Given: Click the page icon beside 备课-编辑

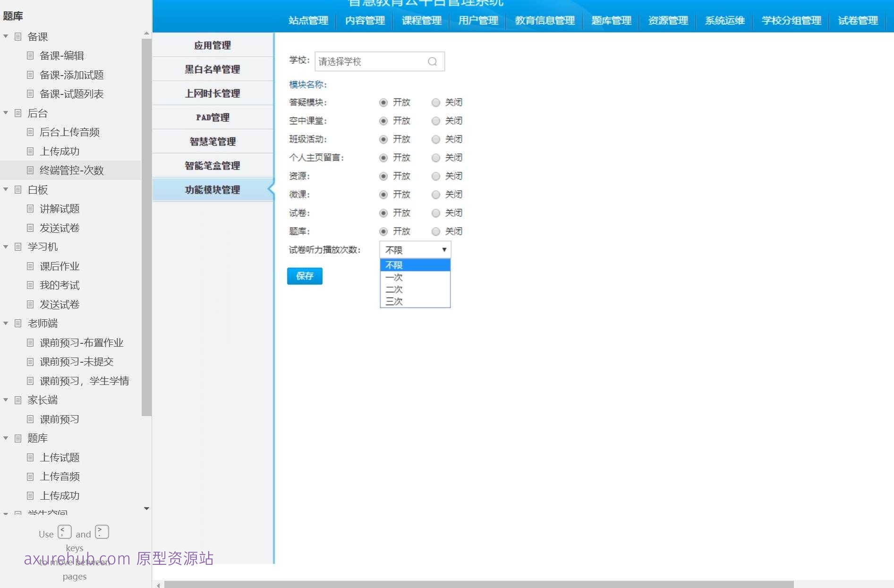Looking at the screenshot, I should point(30,55).
